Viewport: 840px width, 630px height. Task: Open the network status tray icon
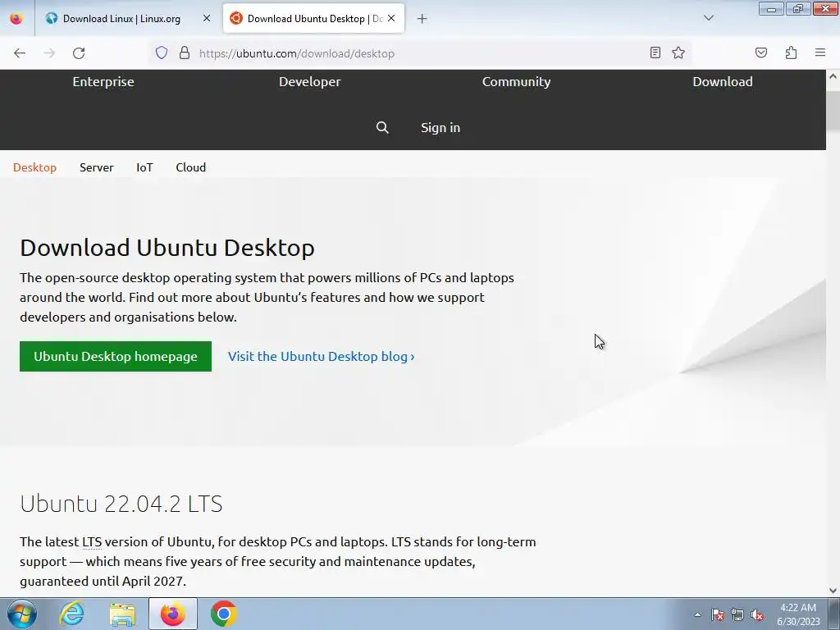pyautogui.click(x=737, y=614)
